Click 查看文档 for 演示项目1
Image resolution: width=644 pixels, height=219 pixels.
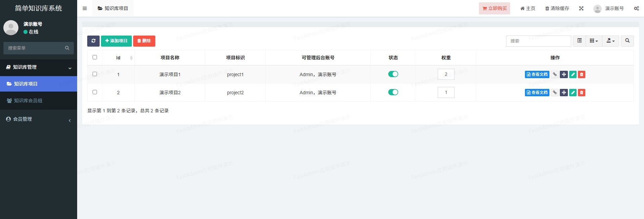click(x=537, y=74)
